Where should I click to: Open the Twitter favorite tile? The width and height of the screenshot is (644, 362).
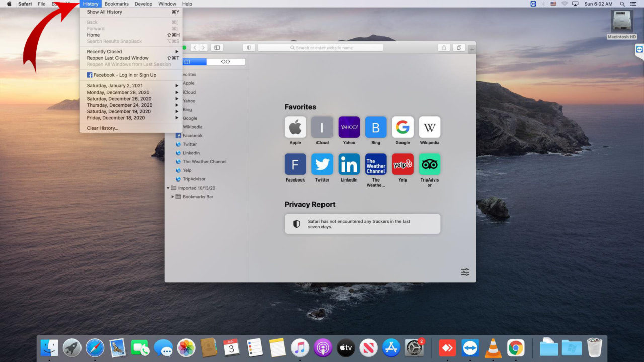coord(322,164)
